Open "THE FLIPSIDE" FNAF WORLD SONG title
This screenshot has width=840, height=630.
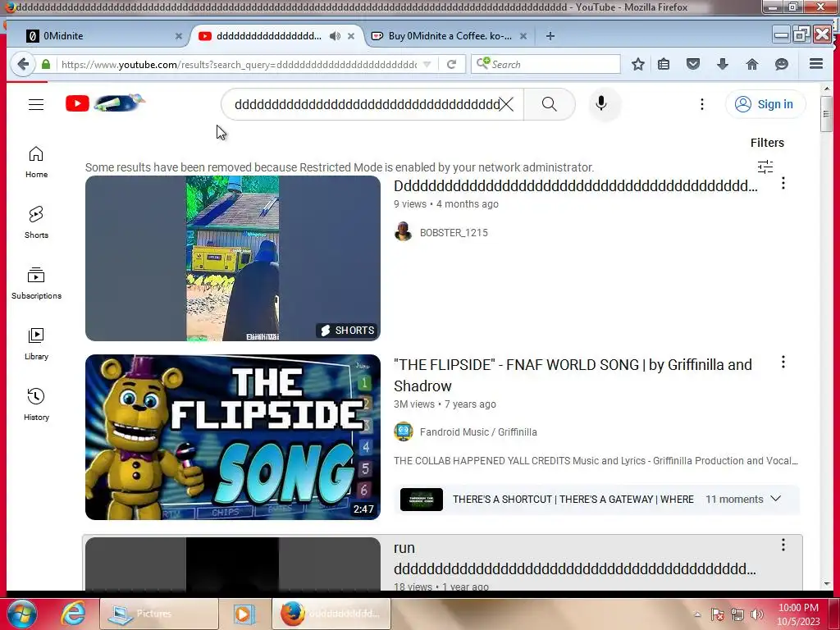tap(573, 375)
